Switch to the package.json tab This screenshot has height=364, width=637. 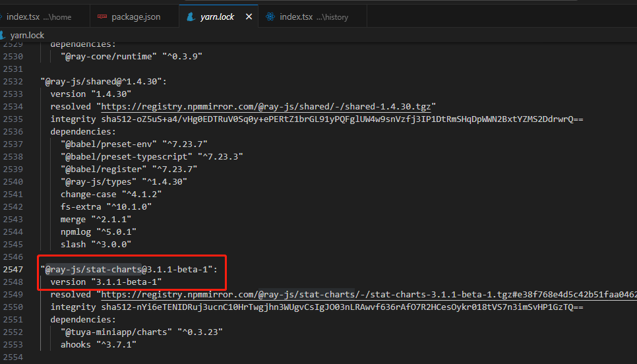135,16
